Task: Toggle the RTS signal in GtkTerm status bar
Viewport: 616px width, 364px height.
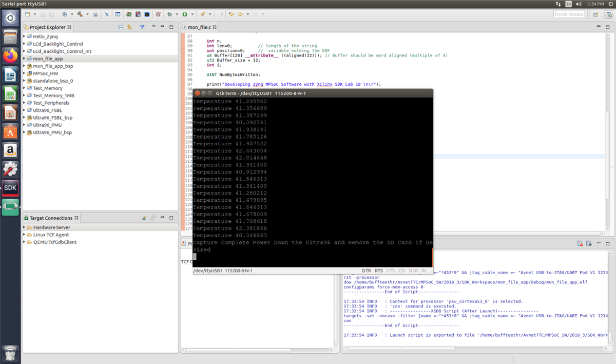Action: coord(379,271)
